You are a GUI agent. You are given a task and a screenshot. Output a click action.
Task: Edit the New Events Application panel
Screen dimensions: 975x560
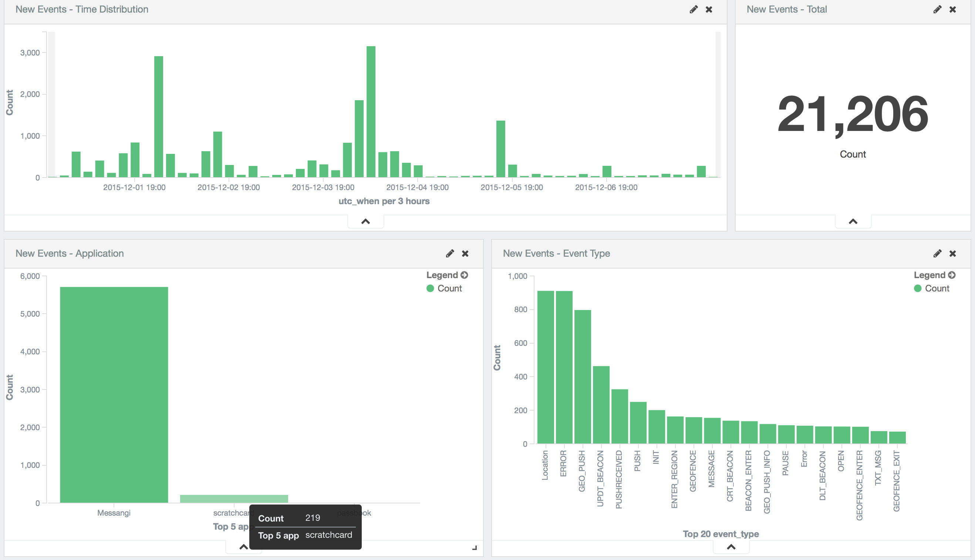tap(450, 253)
